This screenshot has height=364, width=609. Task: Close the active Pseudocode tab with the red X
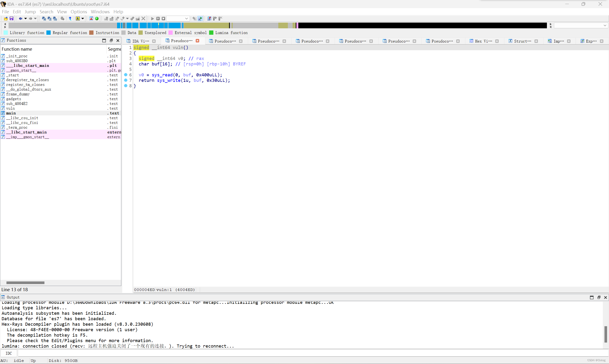coord(197,41)
